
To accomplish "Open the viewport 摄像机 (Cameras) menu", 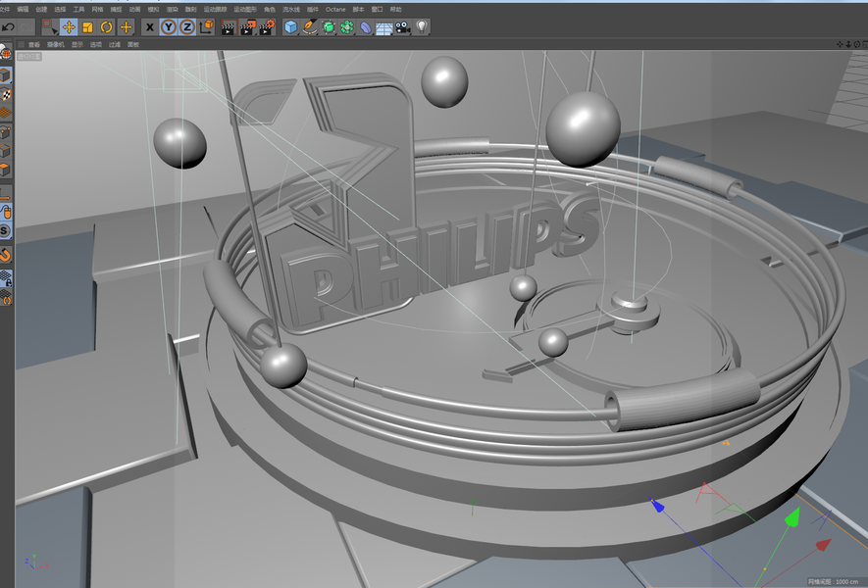I will pyautogui.click(x=55, y=45).
